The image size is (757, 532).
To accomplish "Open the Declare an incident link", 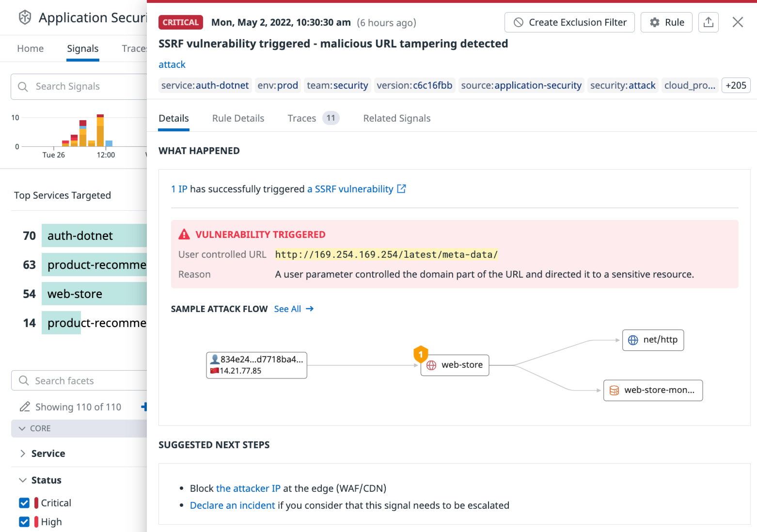I will pyautogui.click(x=232, y=505).
